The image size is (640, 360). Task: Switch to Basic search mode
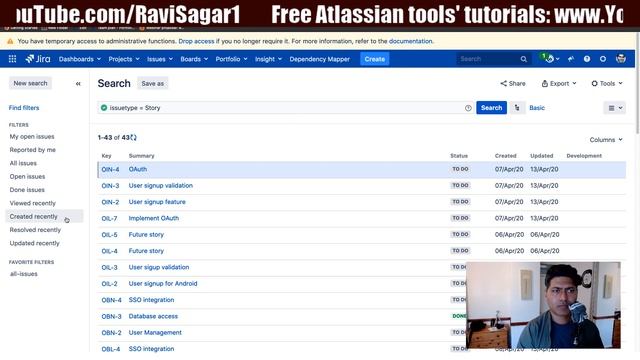coord(537,108)
